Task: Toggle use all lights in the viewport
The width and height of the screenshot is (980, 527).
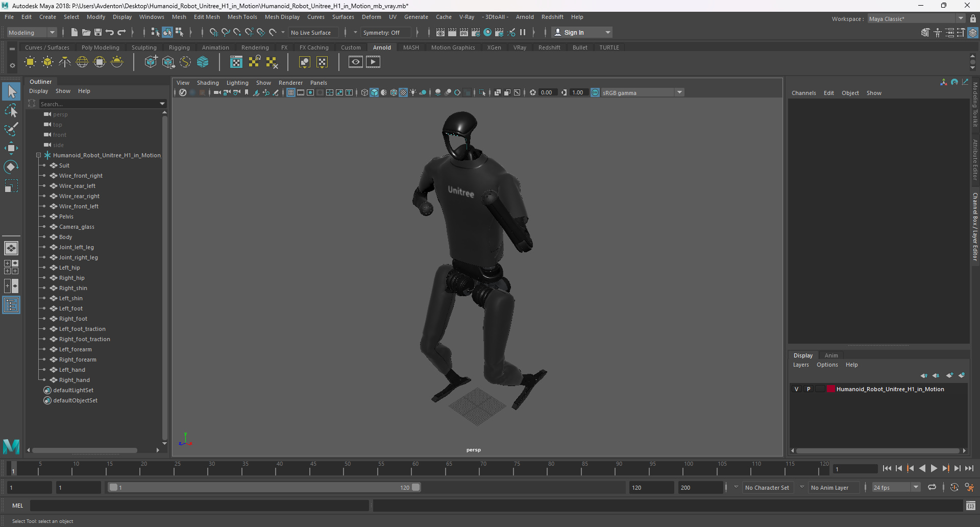Action: pyautogui.click(x=413, y=92)
